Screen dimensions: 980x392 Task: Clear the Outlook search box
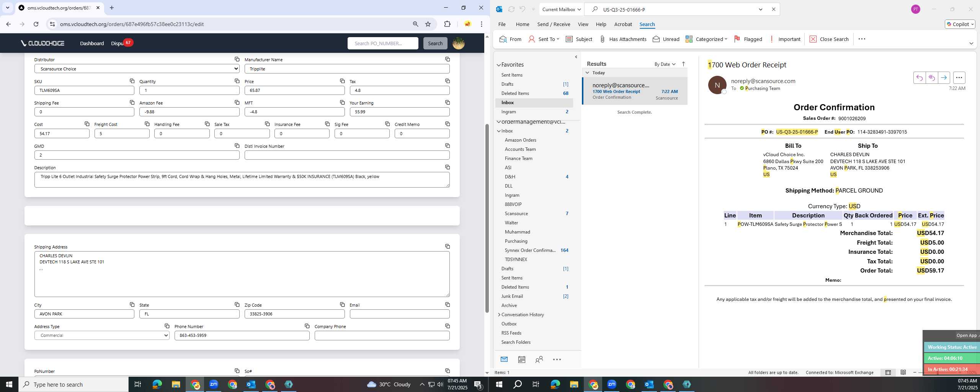[773, 10]
